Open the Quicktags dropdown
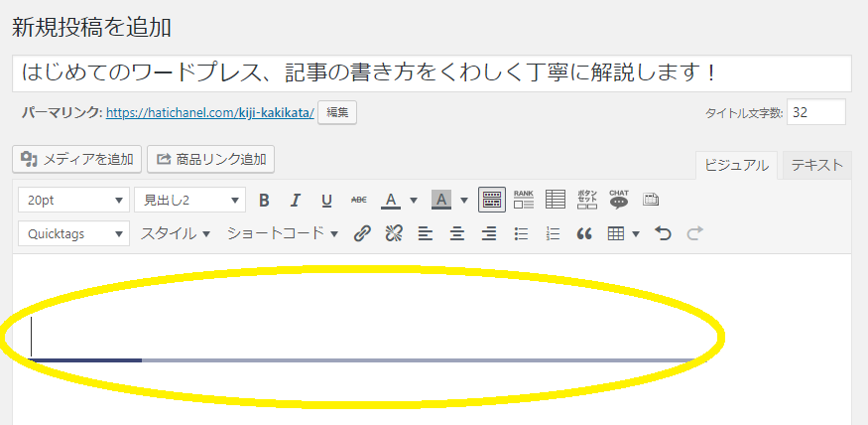The height and width of the screenshot is (425, 868). click(73, 233)
